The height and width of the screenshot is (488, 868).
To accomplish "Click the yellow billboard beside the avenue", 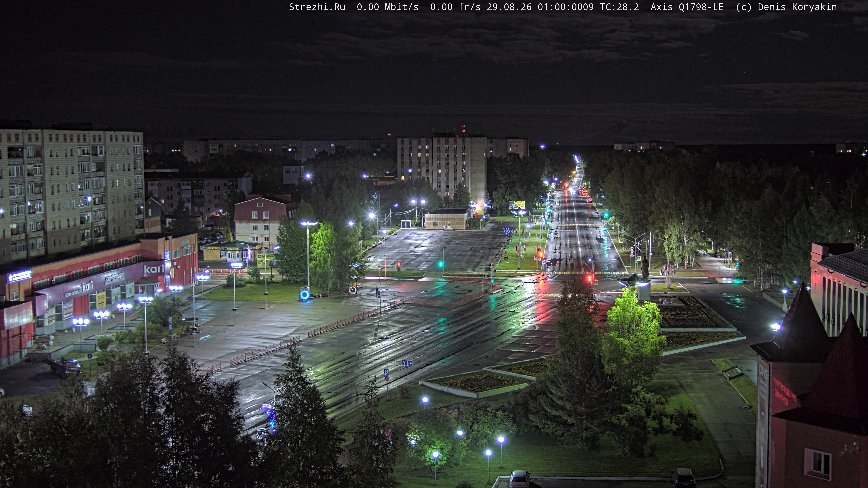I will pos(517,204).
